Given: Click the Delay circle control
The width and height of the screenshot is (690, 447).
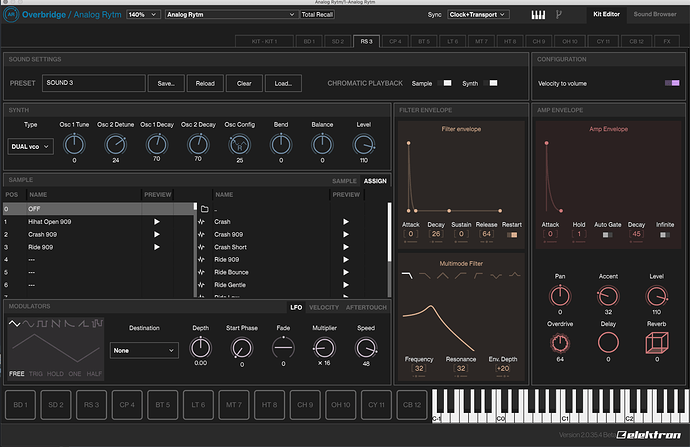Looking at the screenshot, I should (x=608, y=343).
